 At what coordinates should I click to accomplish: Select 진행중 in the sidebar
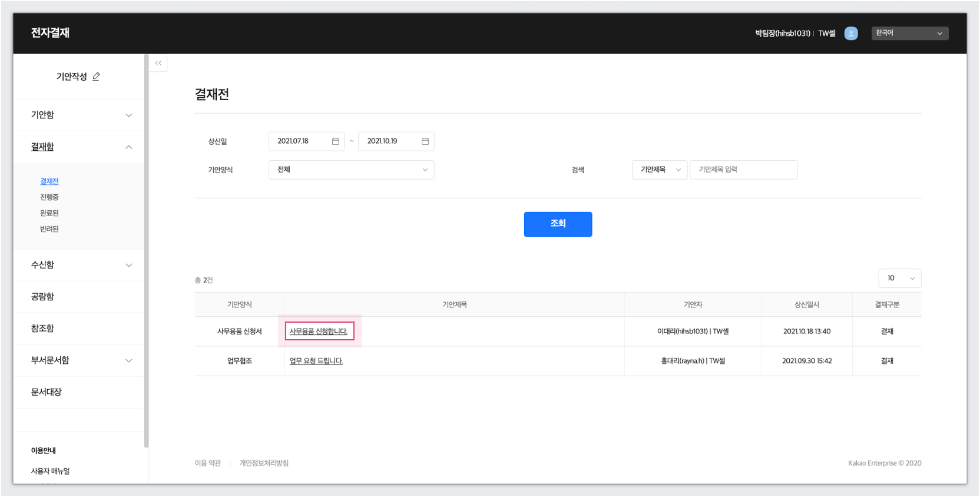coord(49,197)
